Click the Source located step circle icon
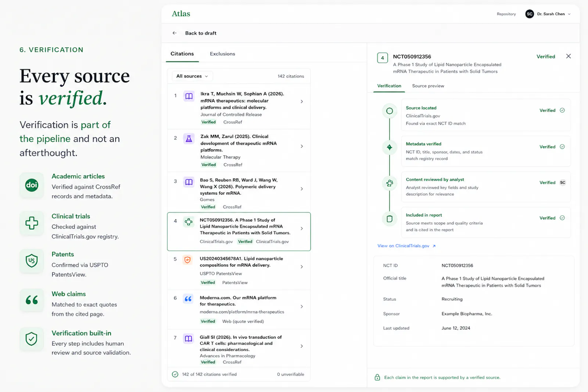 (x=390, y=111)
